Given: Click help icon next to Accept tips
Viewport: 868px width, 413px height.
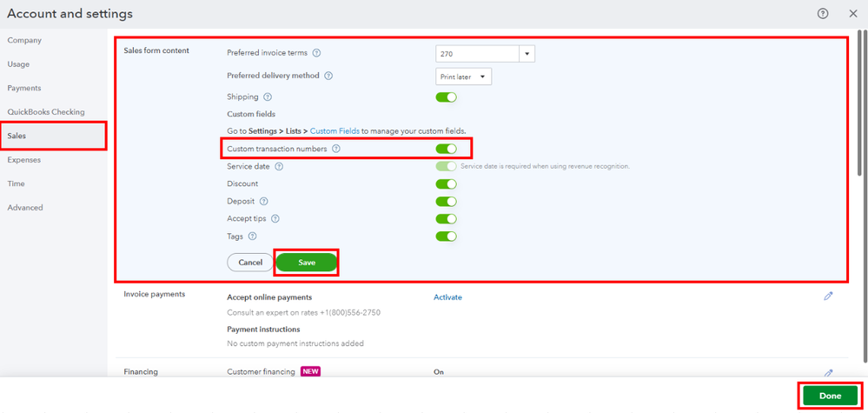Looking at the screenshot, I should tap(275, 219).
